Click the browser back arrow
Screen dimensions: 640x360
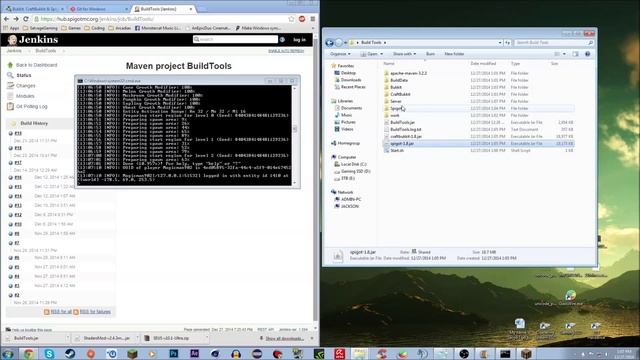6,19
